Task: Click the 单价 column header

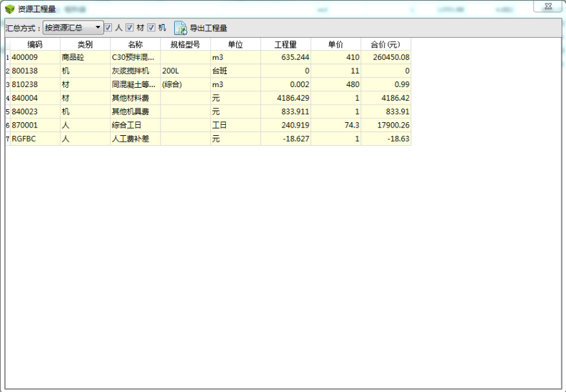Action: coord(336,44)
